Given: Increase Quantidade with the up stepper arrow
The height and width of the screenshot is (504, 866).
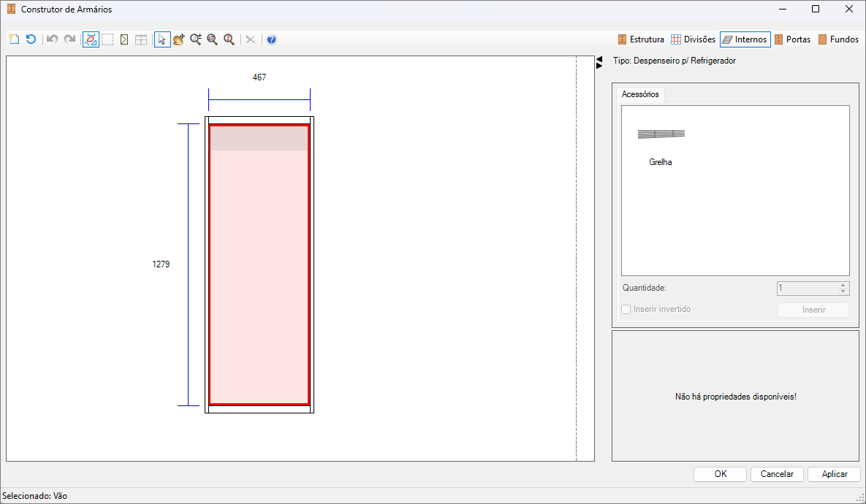Looking at the screenshot, I should (x=843, y=285).
